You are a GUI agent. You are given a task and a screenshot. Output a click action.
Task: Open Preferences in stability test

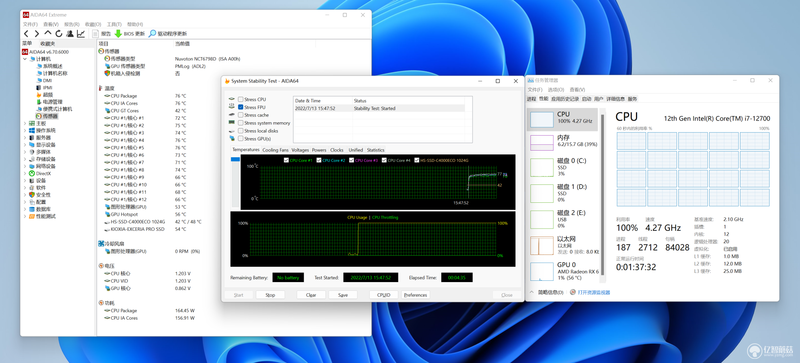coord(416,295)
